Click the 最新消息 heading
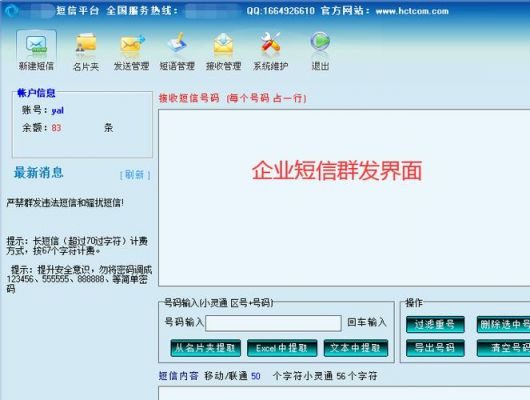This screenshot has width=530, height=400. click(x=39, y=172)
